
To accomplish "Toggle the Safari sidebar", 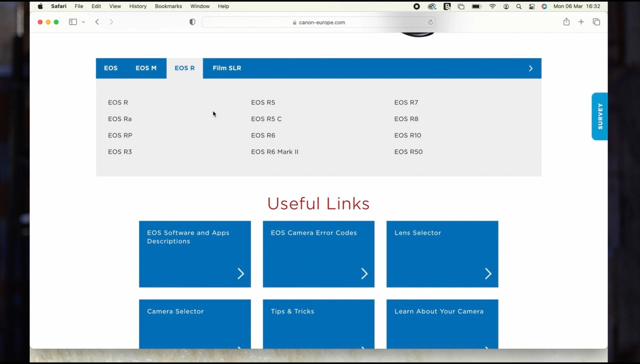I will coord(73,22).
